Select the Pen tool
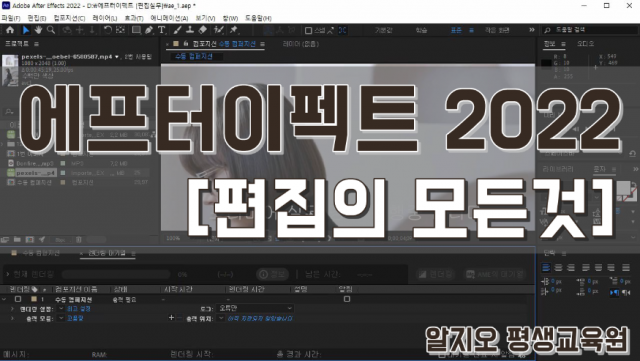Image resolution: width=640 pixels, height=361 pixels. (149, 30)
